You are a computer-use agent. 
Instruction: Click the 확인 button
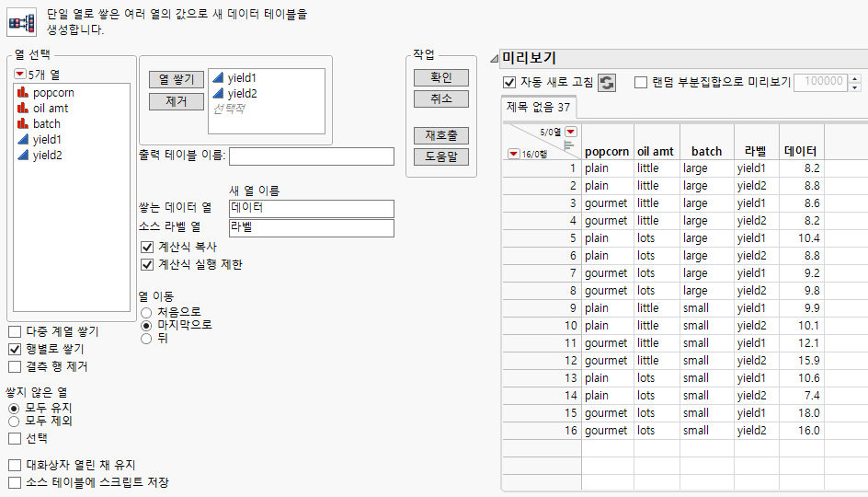(441, 77)
